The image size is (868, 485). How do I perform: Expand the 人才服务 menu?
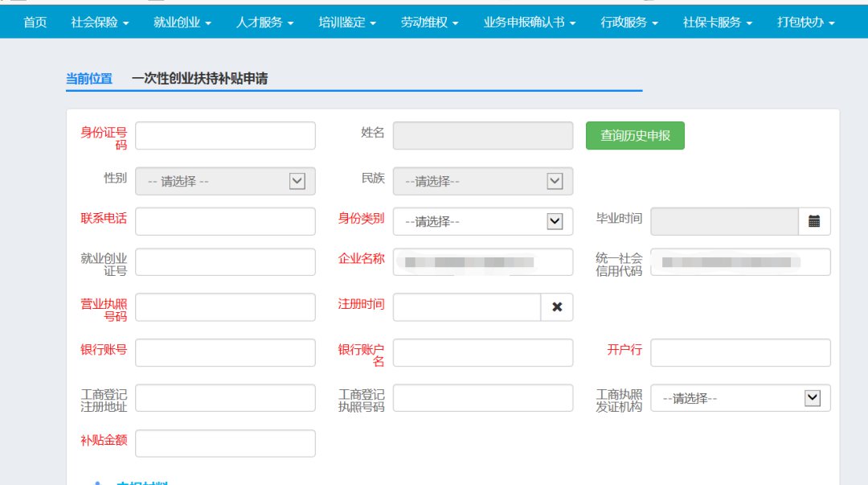(x=264, y=23)
